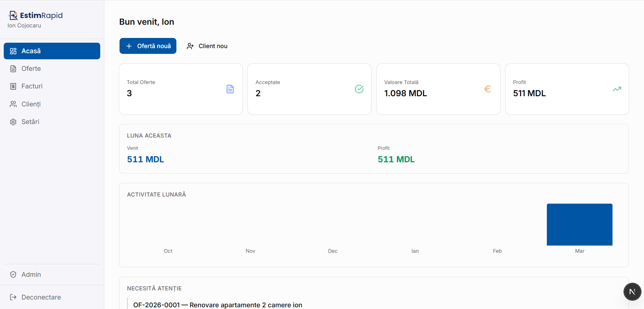Viewport: 644px width, 309px height.
Task: Click the Ion Cojocaru username text
Action: (x=24, y=25)
